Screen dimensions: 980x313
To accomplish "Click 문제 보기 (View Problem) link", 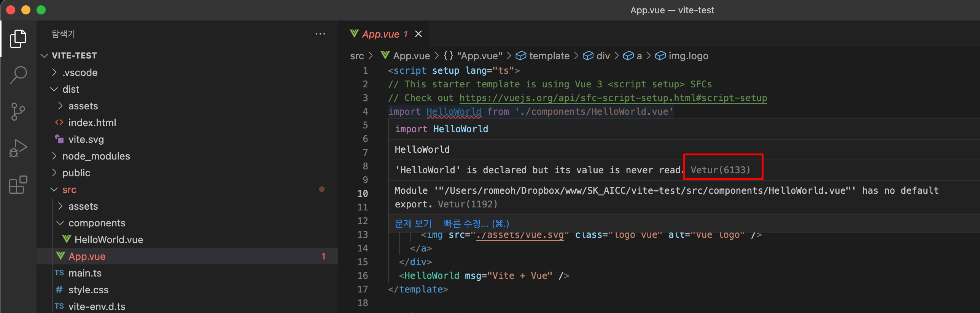I will coord(413,224).
